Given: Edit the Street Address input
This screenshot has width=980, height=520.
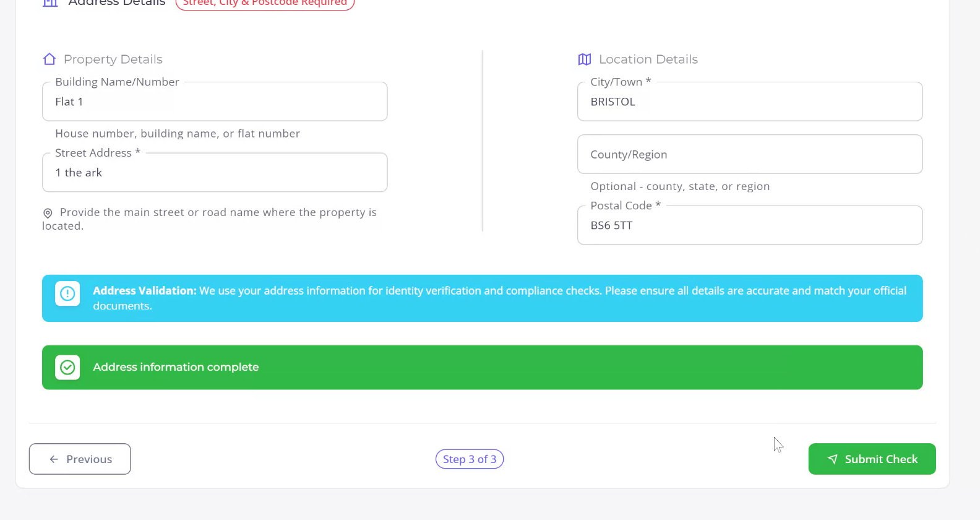Looking at the screenshot, I should tap(215, 173).
